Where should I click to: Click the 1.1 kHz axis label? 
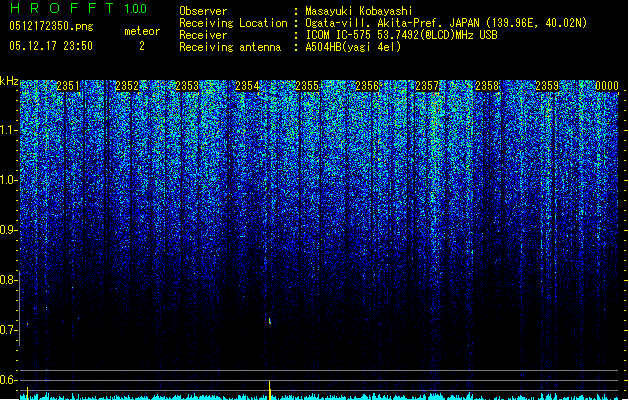pyautogui.click(x=8, y=130)
